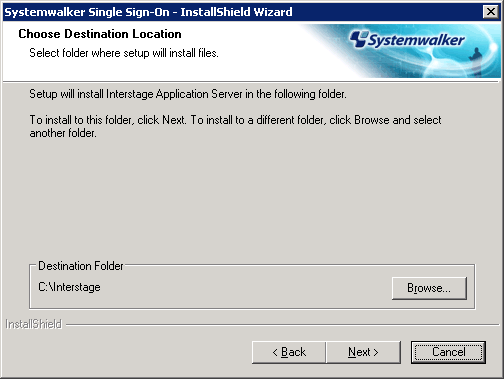Image resolution: width=504 pixels, height=379 pixels.
Task: Close the InstallShield Wizard window
Action: 491,12
